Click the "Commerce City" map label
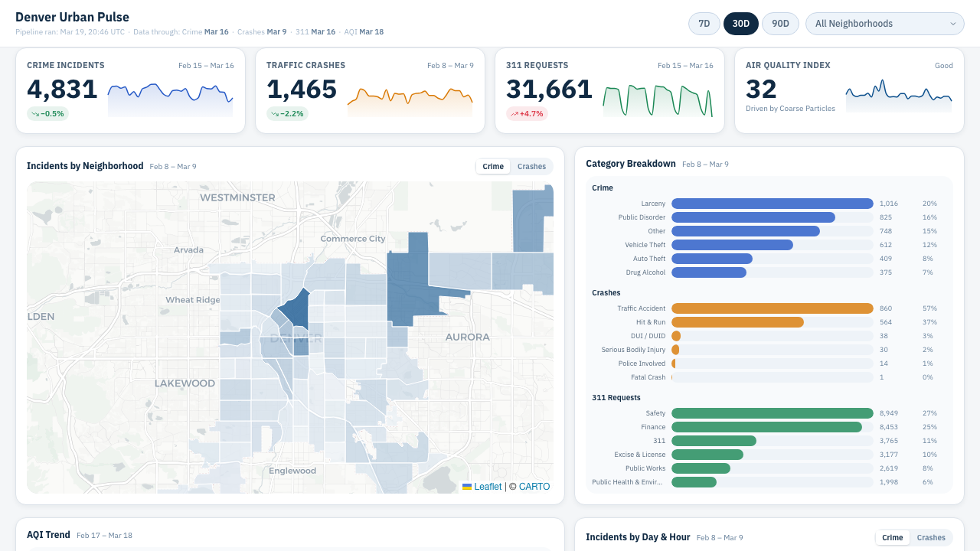 pos(353,239)
